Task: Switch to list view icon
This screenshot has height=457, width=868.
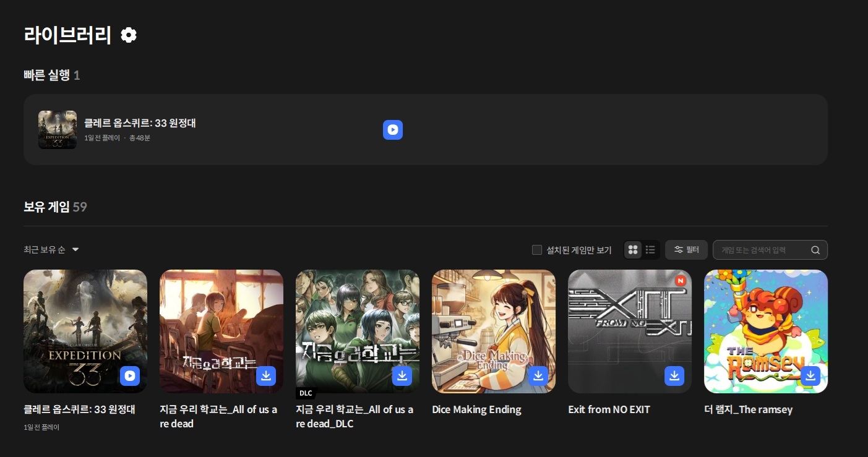Action: click(650, 250)
